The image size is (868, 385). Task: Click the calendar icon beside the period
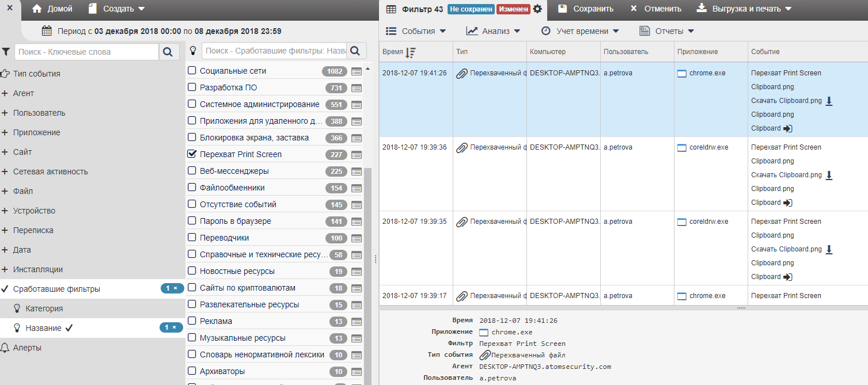(47, 31)
